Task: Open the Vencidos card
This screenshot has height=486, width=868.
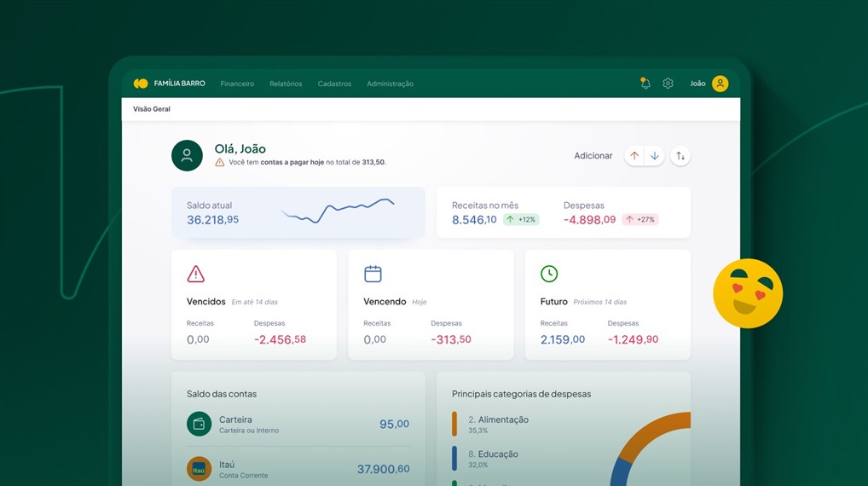Action: click(x=254, y=304)
